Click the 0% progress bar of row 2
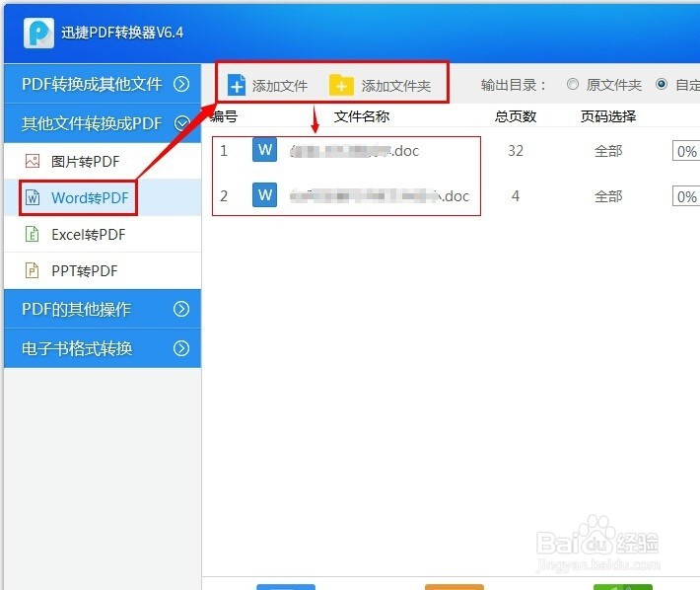This screenshot has height=590, width=700. tap(686, 196)
